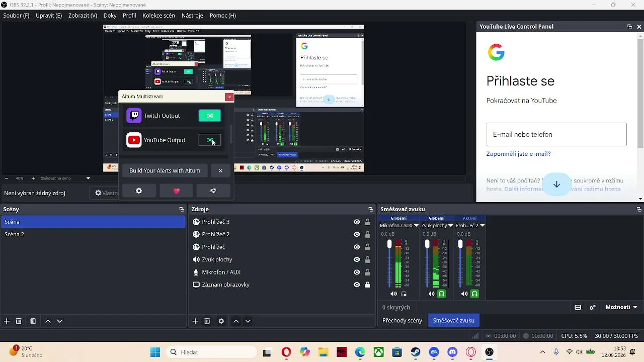Hide the Prohlížeč 2 source
The image size is (644, 362).
click(x=357, y=234)
